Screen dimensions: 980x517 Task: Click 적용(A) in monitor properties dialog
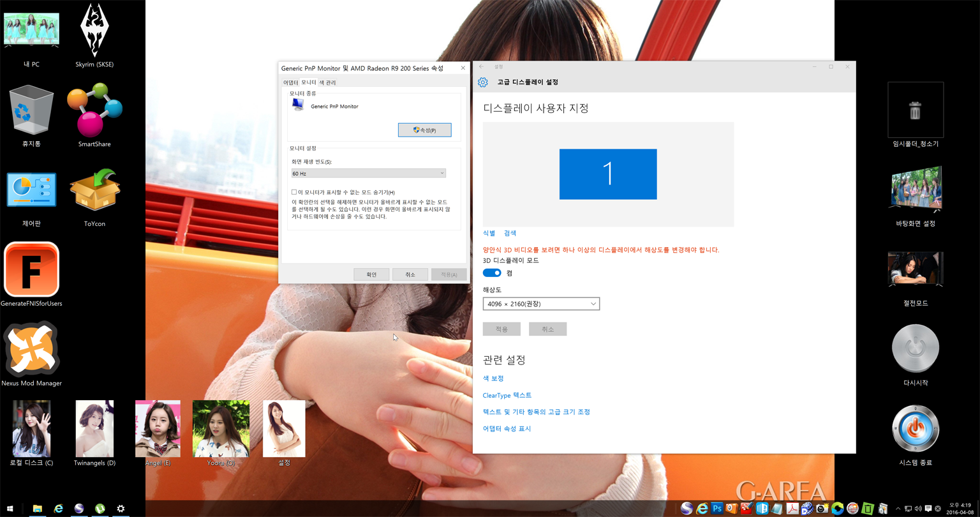click(x=449, y=274)
